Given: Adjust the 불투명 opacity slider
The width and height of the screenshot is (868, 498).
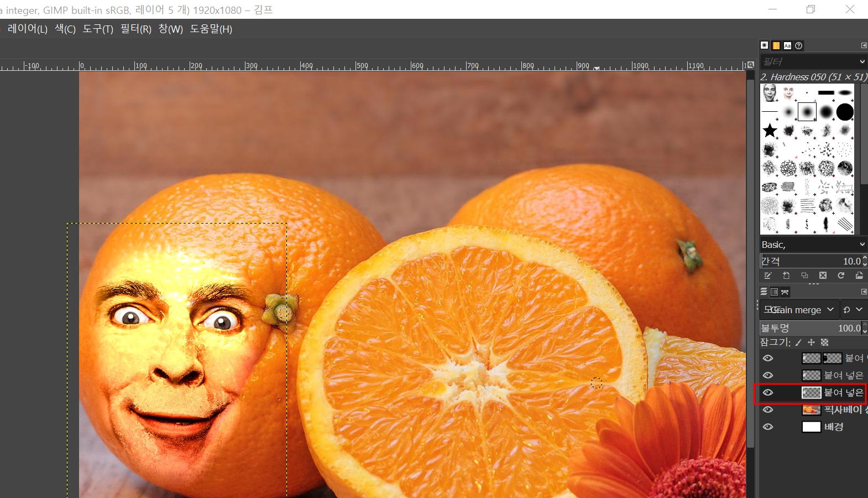Looking at the screenshot, I should (x=810, y=328).
